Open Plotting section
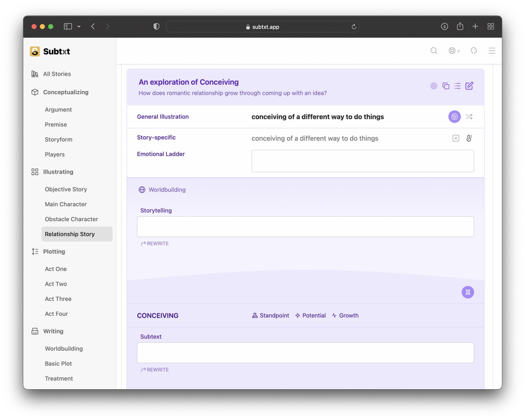The height and width of the screenshot is (420, 525). (54, 252)
